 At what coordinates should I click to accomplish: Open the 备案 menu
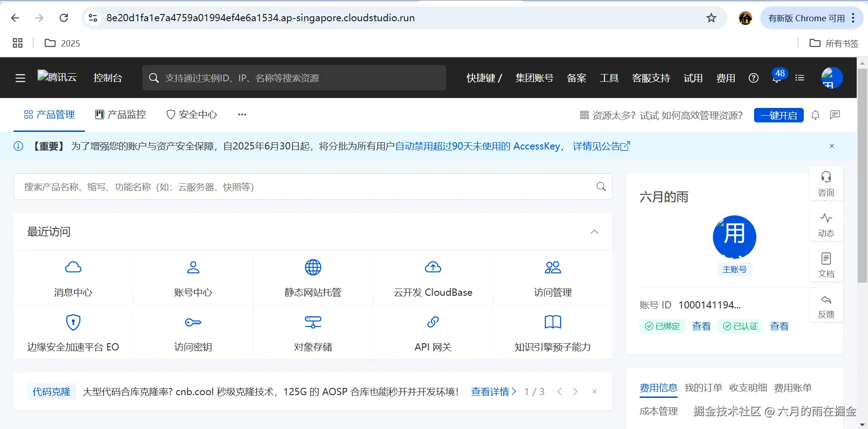576,78
